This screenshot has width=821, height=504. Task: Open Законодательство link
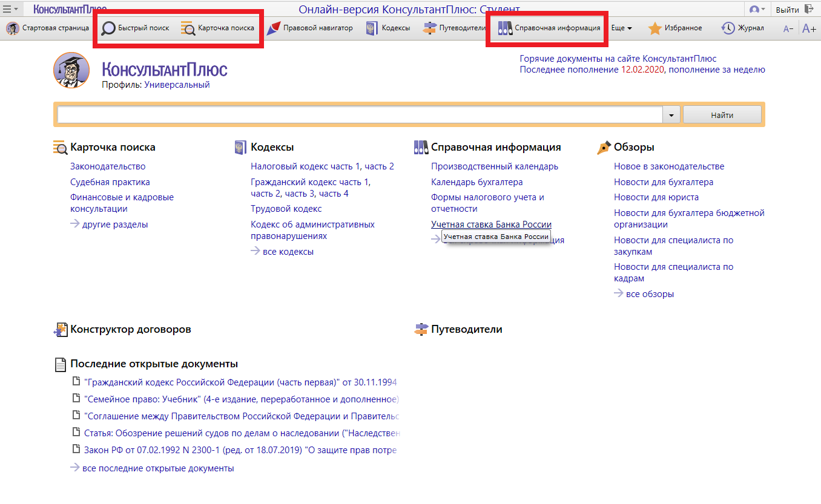click(x=108, y=166)
